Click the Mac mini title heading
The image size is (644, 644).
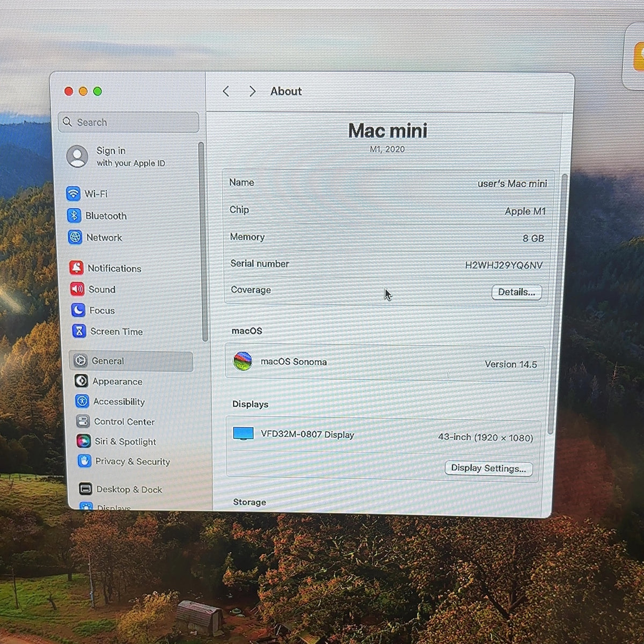387,130
